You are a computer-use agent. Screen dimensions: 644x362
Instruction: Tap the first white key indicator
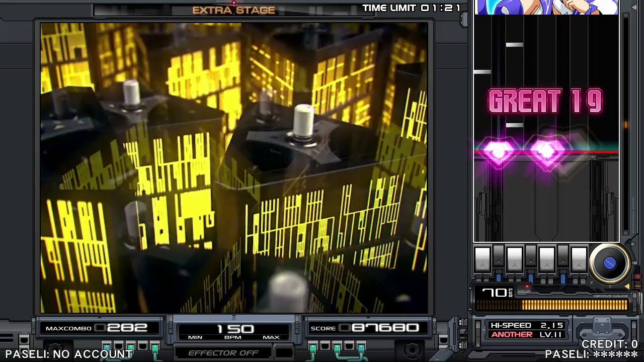tap(482, 259)
